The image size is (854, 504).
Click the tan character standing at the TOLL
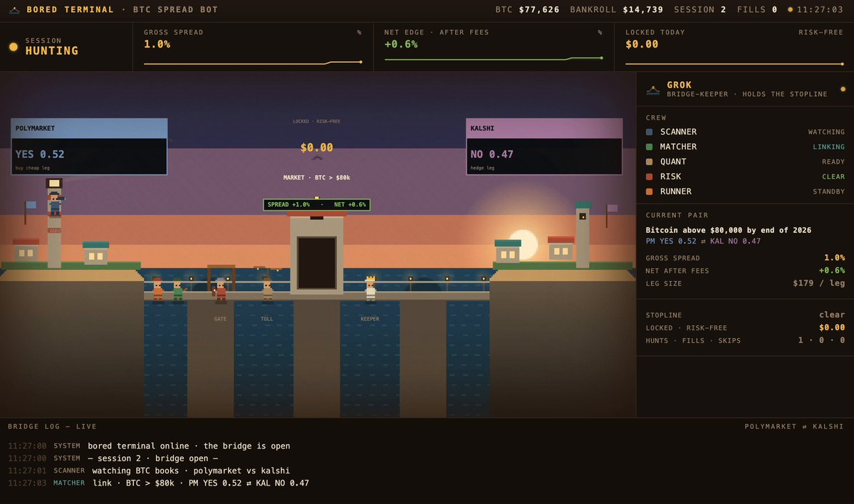pyautogui.click(x=267, y=289)
